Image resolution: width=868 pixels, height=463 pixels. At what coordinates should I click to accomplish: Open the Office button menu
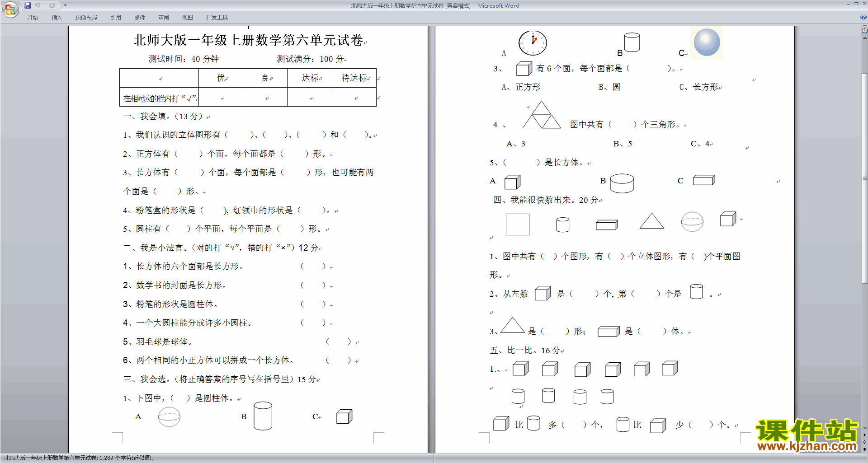pyautogui.click(x=10, y=9)
